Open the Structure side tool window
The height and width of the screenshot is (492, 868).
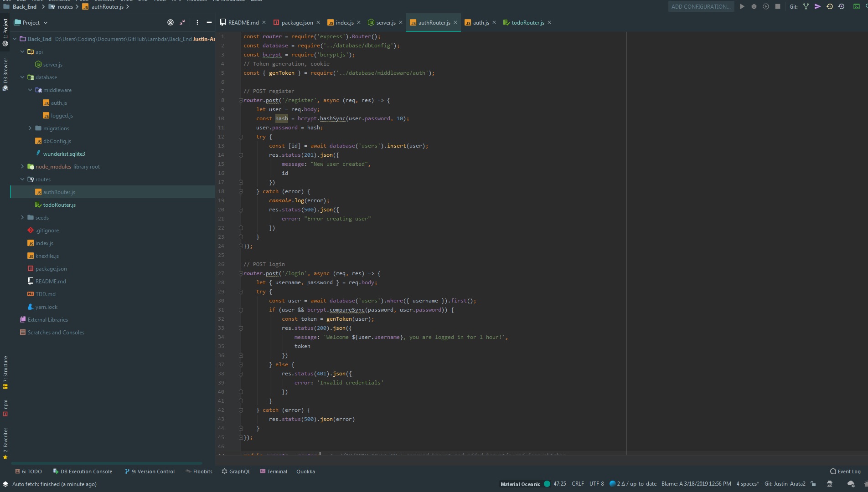click(5, 372)
